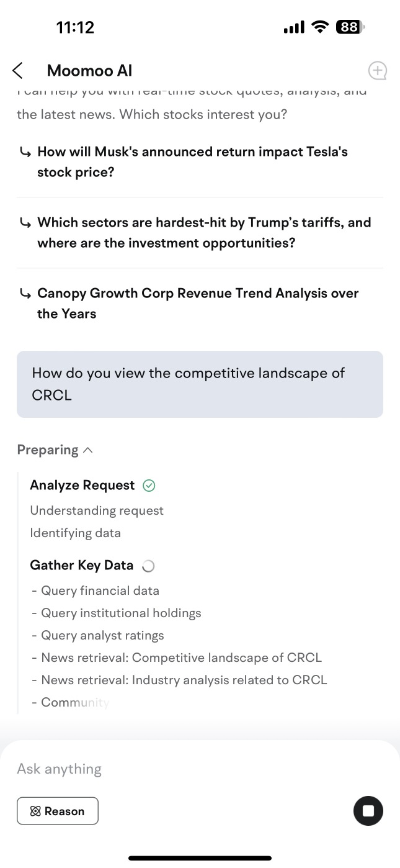Tap the chevron next to Preparing
The image size is (400, 868).
(87, 450)
